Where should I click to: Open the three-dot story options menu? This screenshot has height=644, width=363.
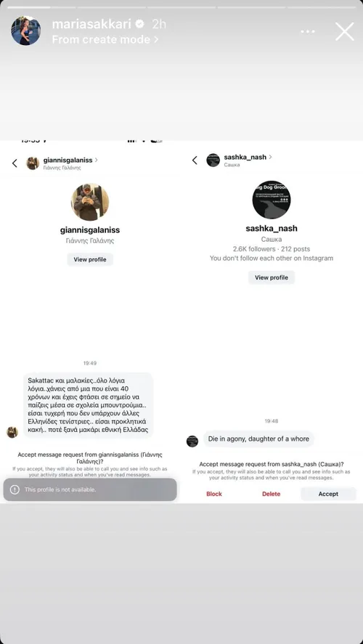308,32
